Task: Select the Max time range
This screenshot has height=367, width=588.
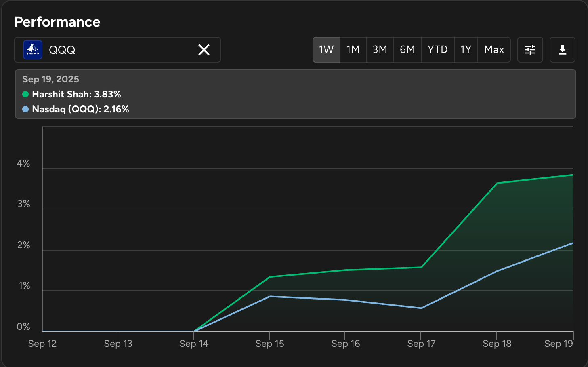Action: [x=494, y=50]
